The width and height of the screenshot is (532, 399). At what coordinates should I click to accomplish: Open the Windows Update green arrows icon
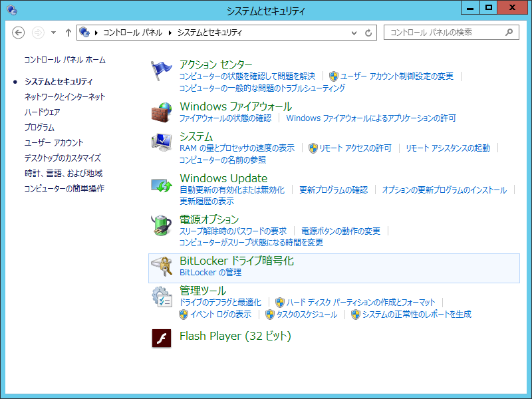coord(161,186)
